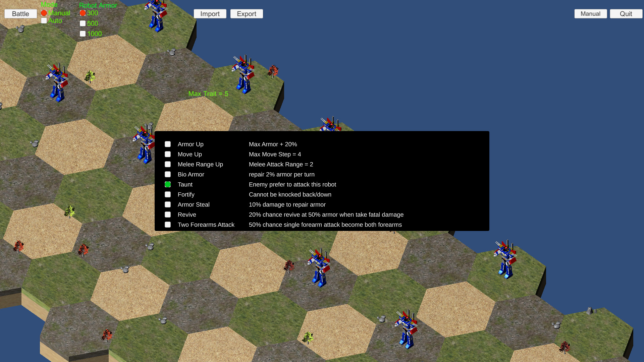Select Auto control mode

[44, 20]
